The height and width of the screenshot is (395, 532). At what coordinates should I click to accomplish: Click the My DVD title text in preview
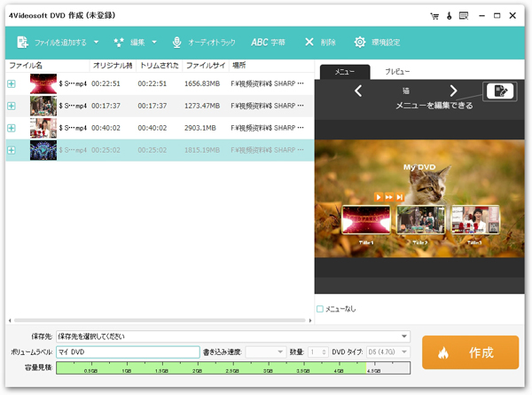419,167
